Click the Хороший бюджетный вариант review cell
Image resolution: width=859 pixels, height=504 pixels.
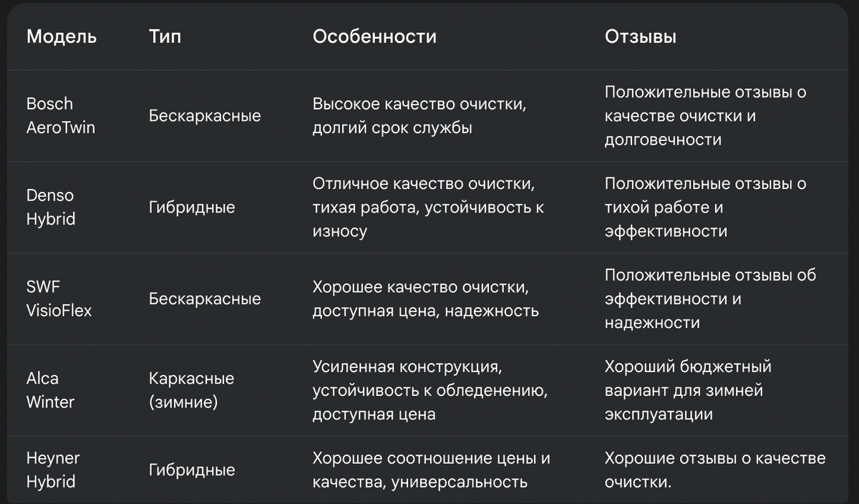(x=688, y=391)
